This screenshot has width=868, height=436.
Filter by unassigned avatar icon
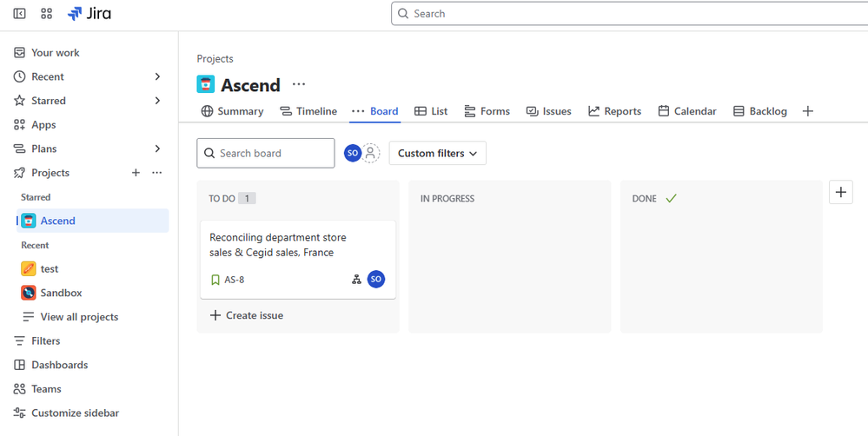click(x=370, y=153)
